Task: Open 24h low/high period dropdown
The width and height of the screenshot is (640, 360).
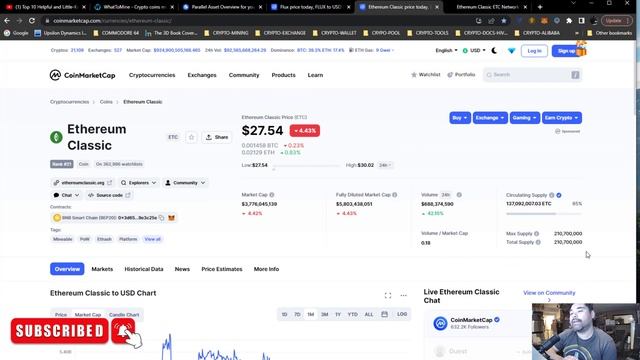Action: click(385, 165)
